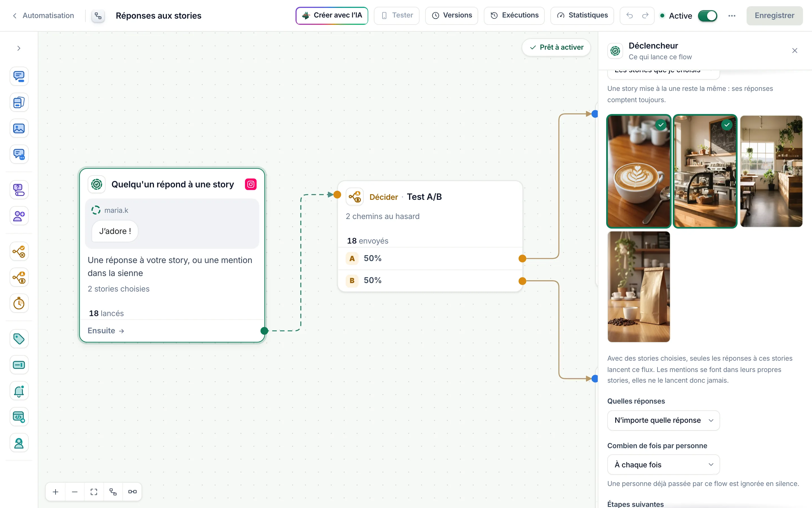Save with the Enregistrer button

pos(775,16)
